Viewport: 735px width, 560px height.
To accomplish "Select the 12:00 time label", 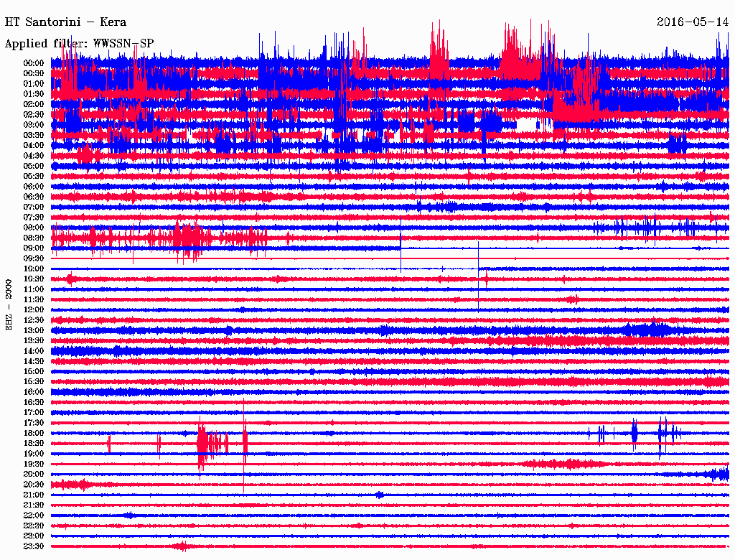I will tap(34, 309).
